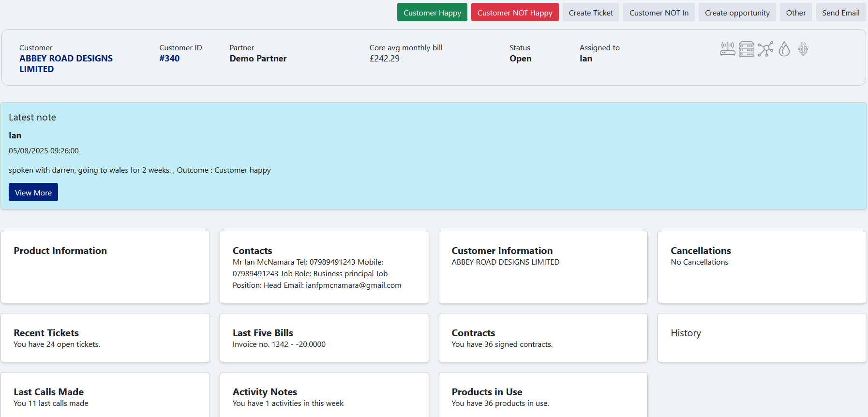Screen dimensions: 868x417
Task: Select the Customer NOT In outcome
Action: [x=658, y=13]
